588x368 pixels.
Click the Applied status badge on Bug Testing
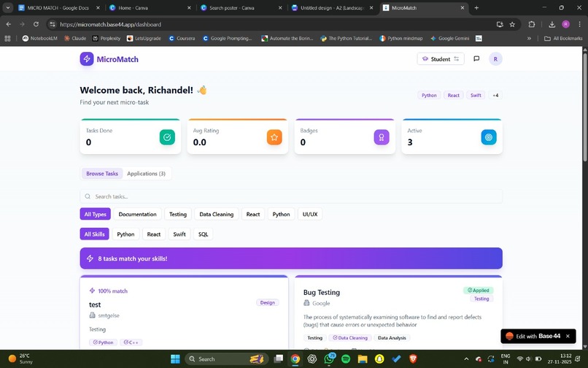pyautogui.click(x=479, y=291)
